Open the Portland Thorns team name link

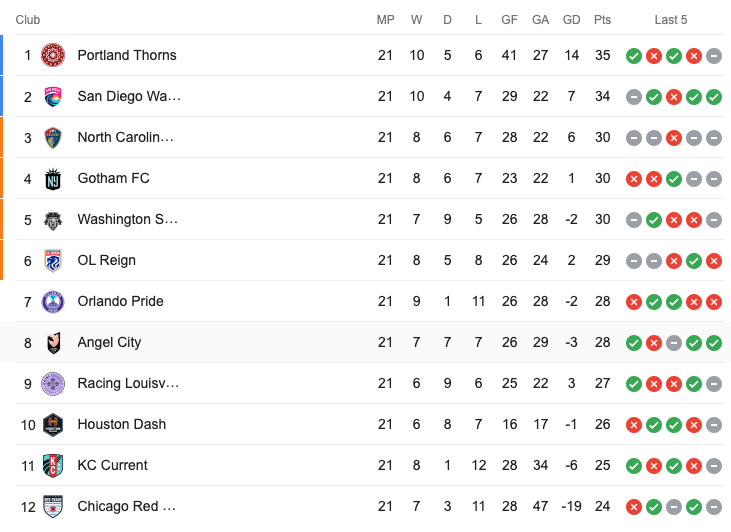pos(127,55)
